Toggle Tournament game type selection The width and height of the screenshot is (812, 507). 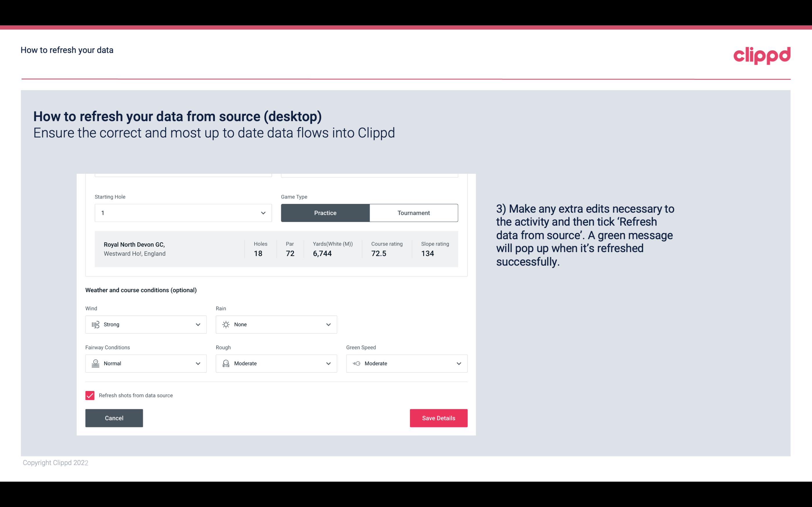pyautogui.click(x=413, y=213)
